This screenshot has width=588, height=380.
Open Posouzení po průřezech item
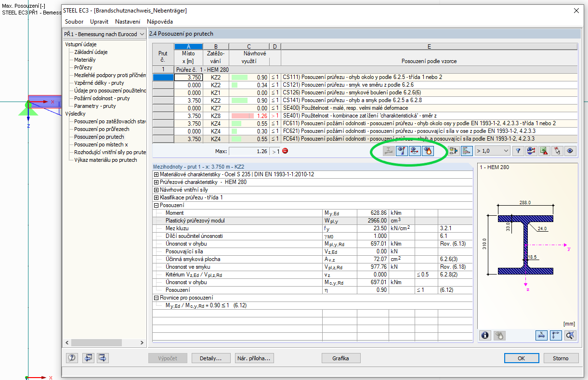pyautogui.click(x=102, y=129)
